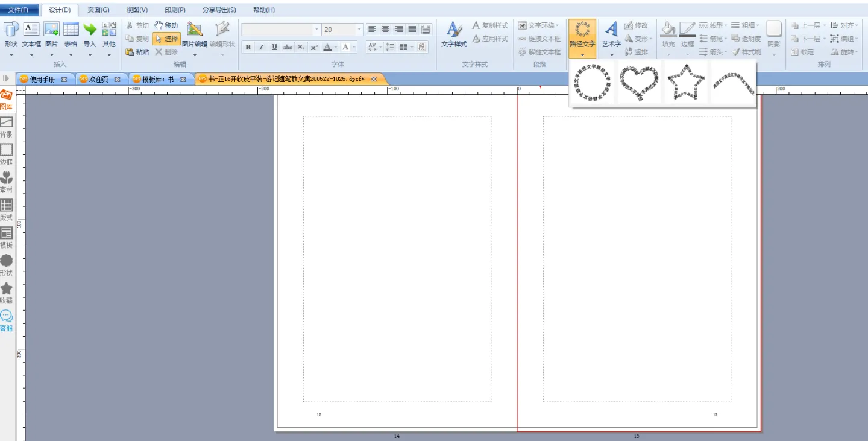Click the 粘贴 paste button

click(137, 52)
